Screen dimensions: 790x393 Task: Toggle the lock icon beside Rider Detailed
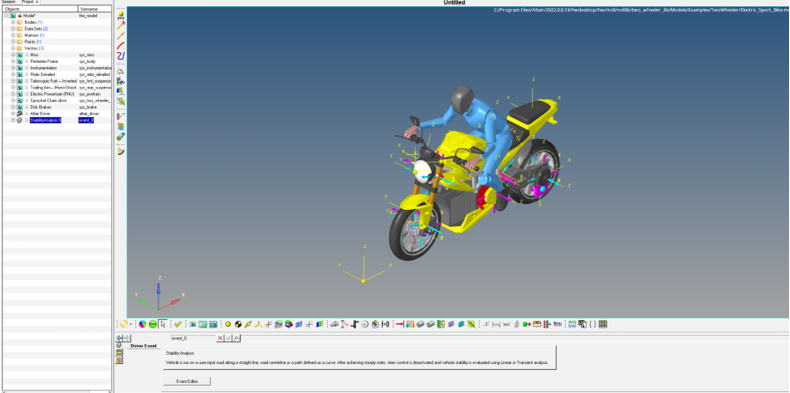pyautogui.click(x=27, y=74)
